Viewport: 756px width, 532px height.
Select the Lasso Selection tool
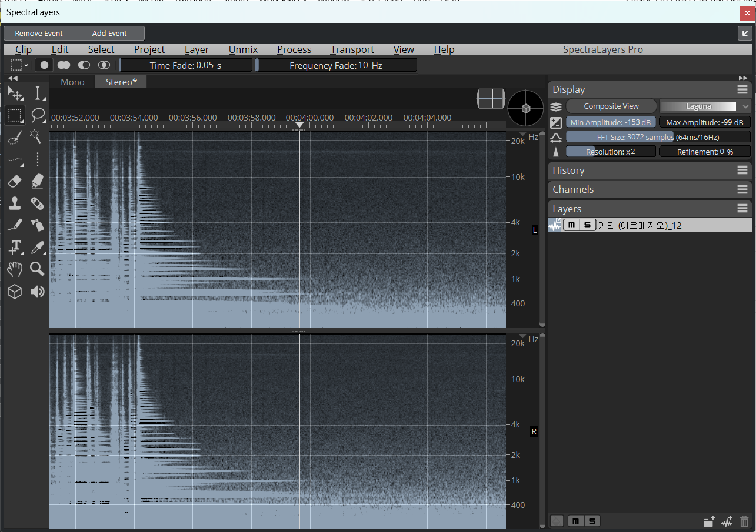pos(38,115)
